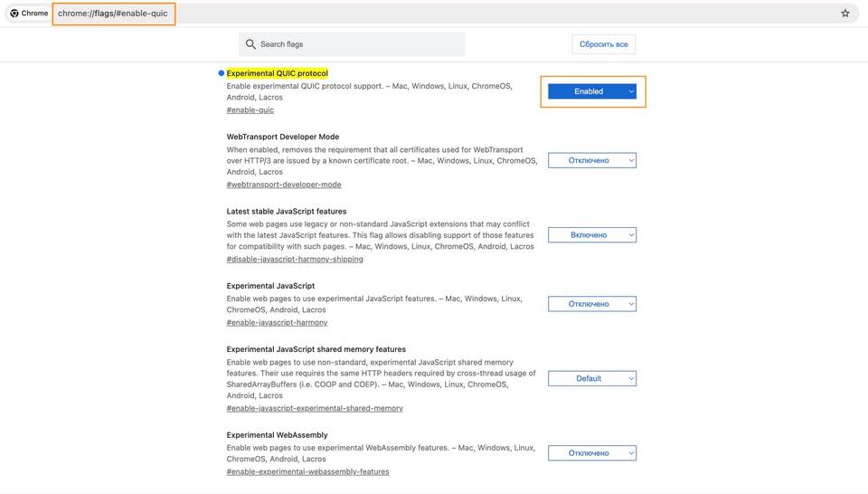Expand the Experimental JavaScript state dropdown
868x494 pixels.
pyautogui.click(x=592, y=304)
